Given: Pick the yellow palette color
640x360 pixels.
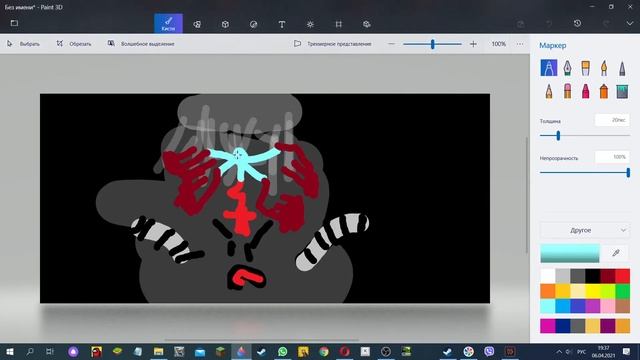Looking at the screenshot, I should pos(593,291).
